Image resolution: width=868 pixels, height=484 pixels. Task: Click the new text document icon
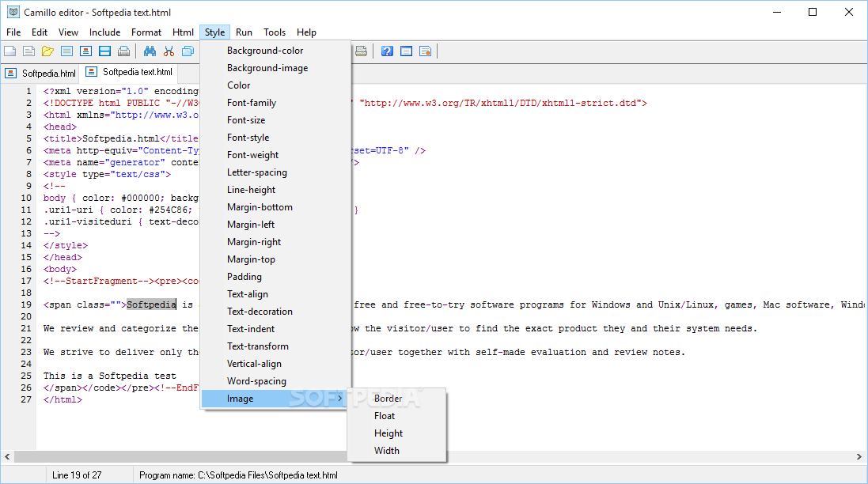click(x=28, y=51)
